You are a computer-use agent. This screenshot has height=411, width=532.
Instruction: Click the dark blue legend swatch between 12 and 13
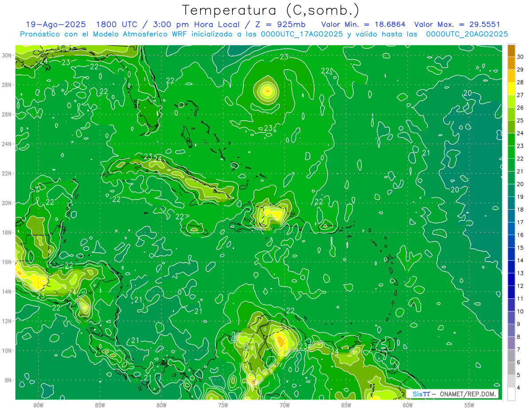(512, 279)
